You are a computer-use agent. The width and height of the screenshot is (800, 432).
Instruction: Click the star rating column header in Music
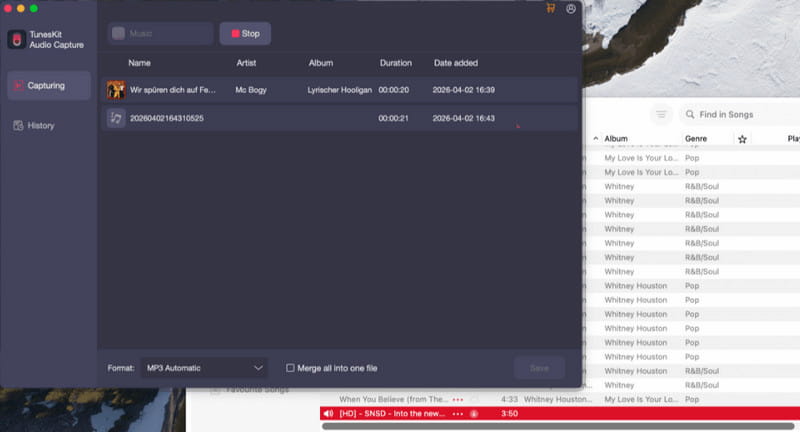click(742, 139)
